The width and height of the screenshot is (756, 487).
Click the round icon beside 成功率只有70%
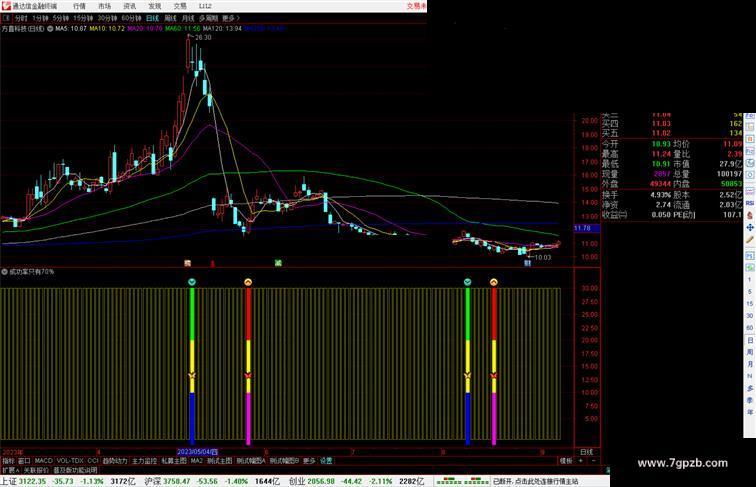4,272
